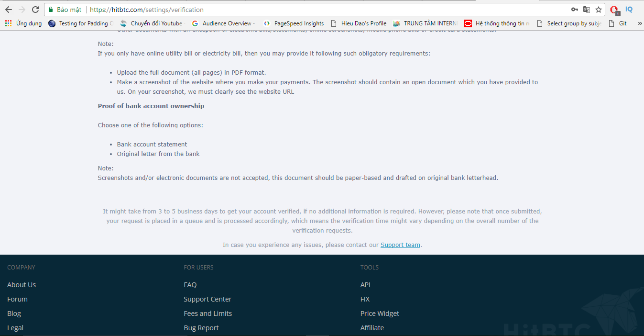
Task: Open Hieu Dao's Profile bookmark
Action: tap(359, 23)
